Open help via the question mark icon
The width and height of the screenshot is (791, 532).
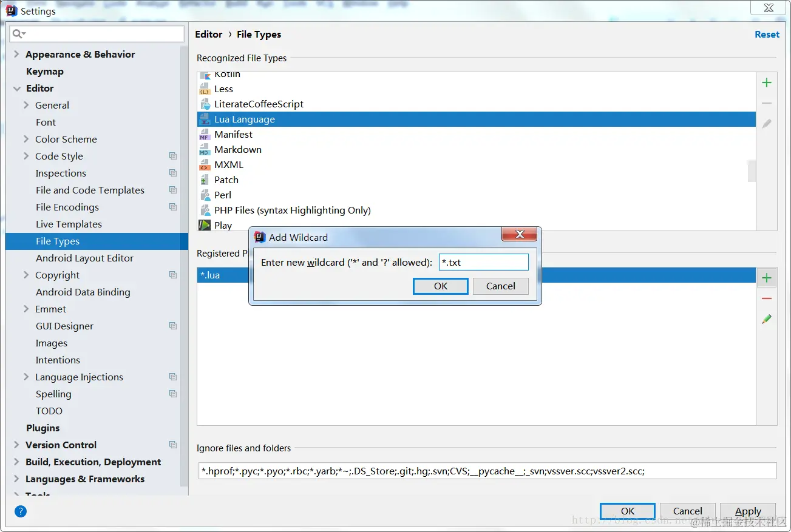[x=20, y=511]
